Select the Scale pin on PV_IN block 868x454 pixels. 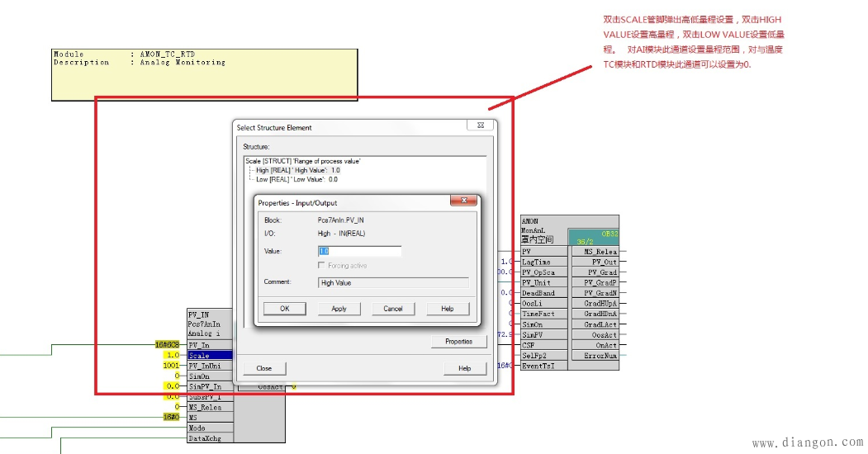click(x=210, y=356)
